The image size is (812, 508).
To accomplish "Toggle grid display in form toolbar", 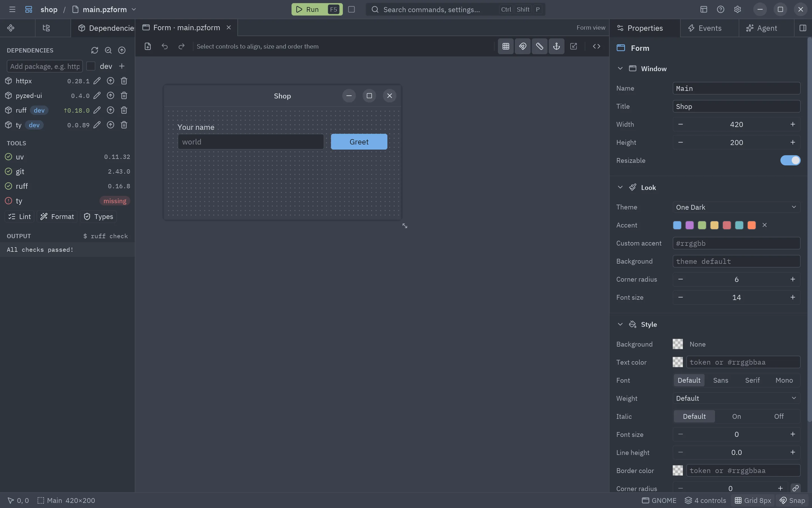I will (x=506, y=46).
